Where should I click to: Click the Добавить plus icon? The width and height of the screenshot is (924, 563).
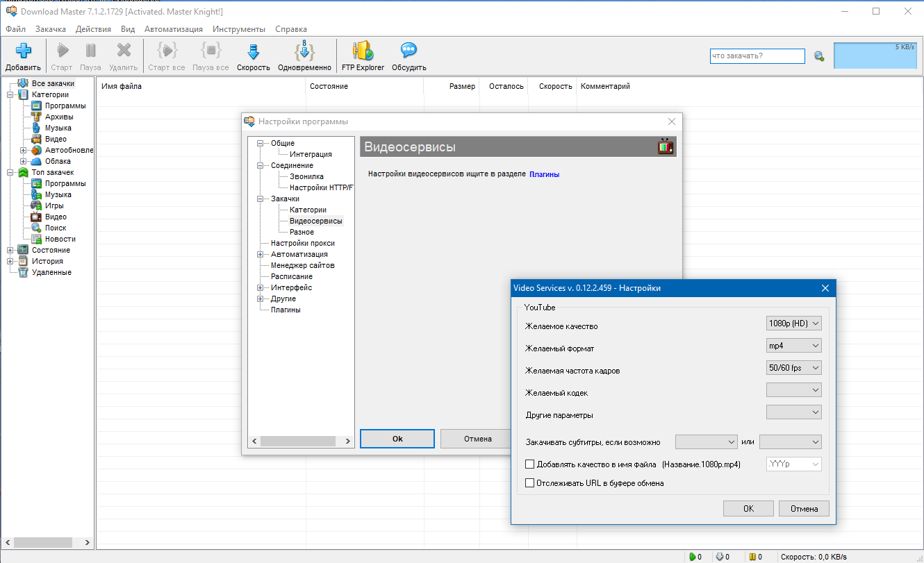coord(23,51)
